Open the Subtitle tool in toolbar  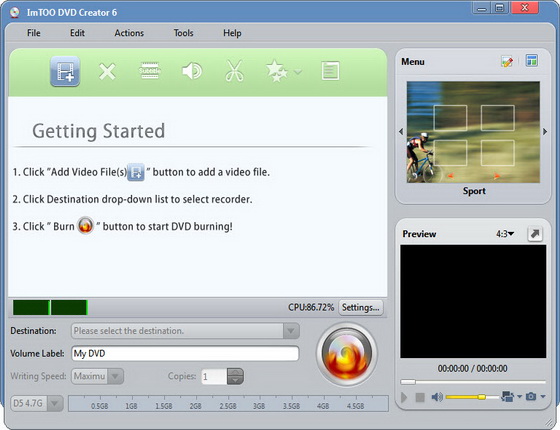(x=149, y=71)
